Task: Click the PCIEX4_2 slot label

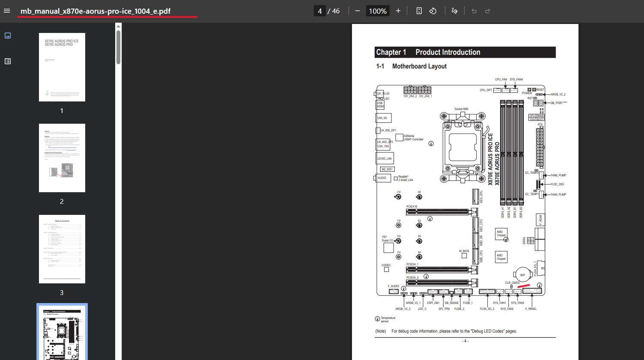Action: click(x=412, y=278)
